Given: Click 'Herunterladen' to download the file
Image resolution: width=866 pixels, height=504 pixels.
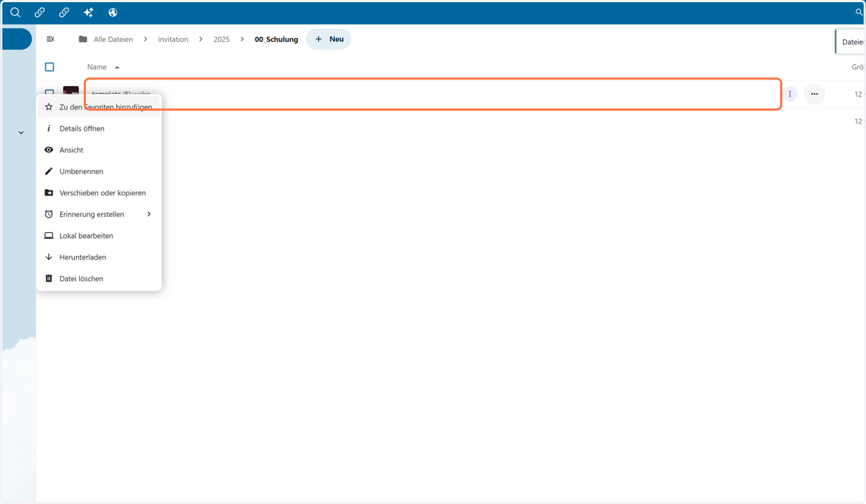Looking at the screenshot, I should pyautogui.click(x=99, y=257).
